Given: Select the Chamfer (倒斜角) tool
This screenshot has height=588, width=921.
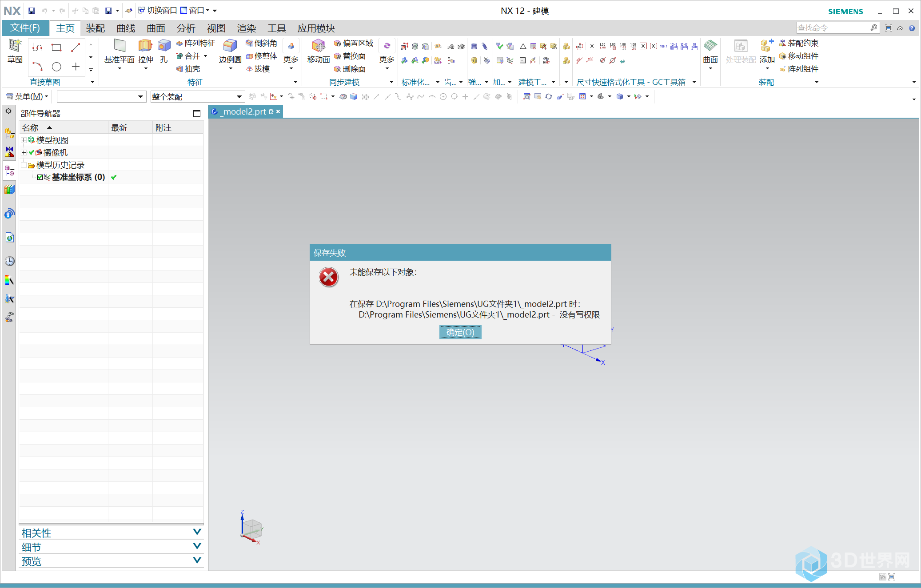Looking at the screenshot, I should [x=261, y=43].
